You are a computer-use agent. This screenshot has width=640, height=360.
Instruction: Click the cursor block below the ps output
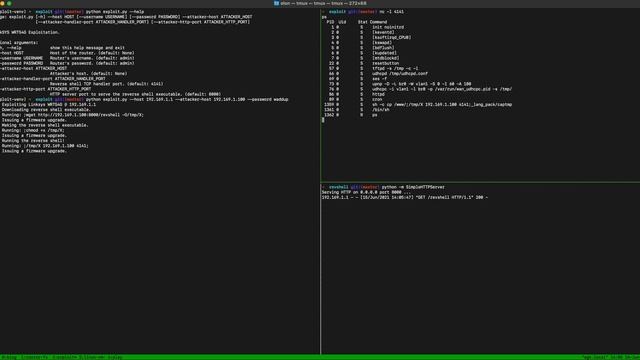tap(323, 120)
